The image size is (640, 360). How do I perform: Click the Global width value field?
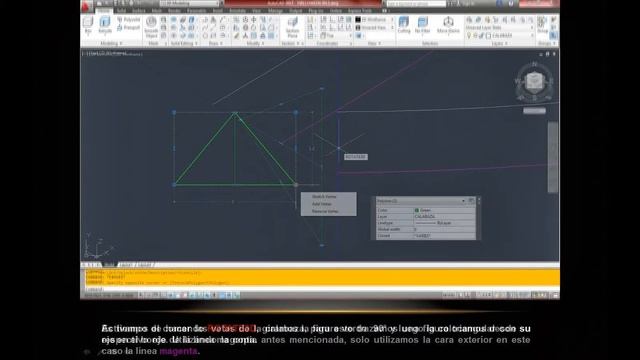tap(444, 229)
